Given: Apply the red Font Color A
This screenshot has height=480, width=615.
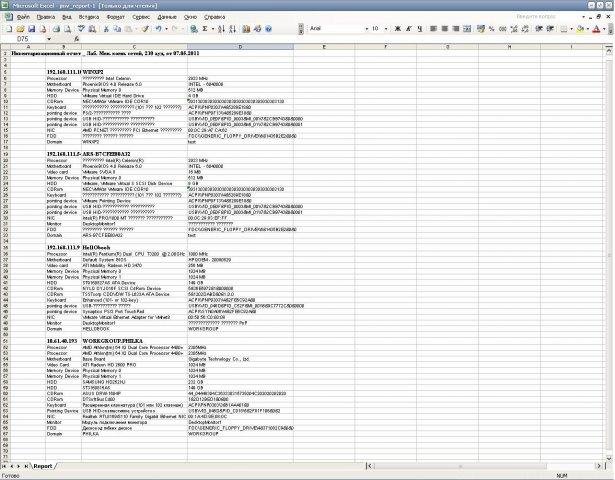Looking at the screenshot, I should (596, 29).
